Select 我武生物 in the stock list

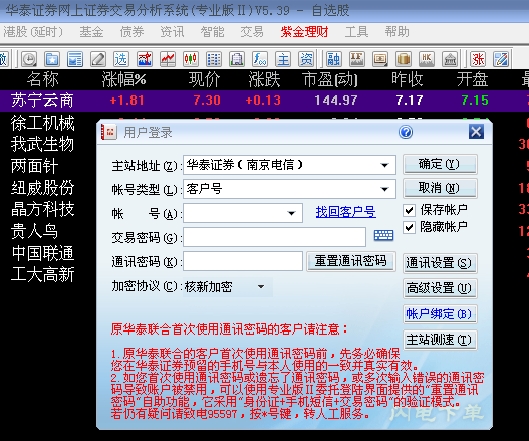pos(42,144)
